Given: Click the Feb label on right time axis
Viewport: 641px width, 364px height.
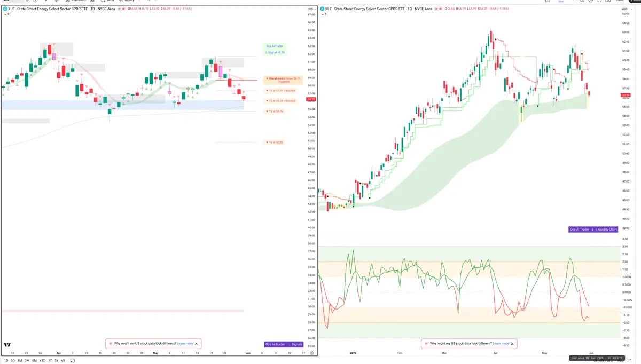Looking at the screenshot, I should 400,353.
